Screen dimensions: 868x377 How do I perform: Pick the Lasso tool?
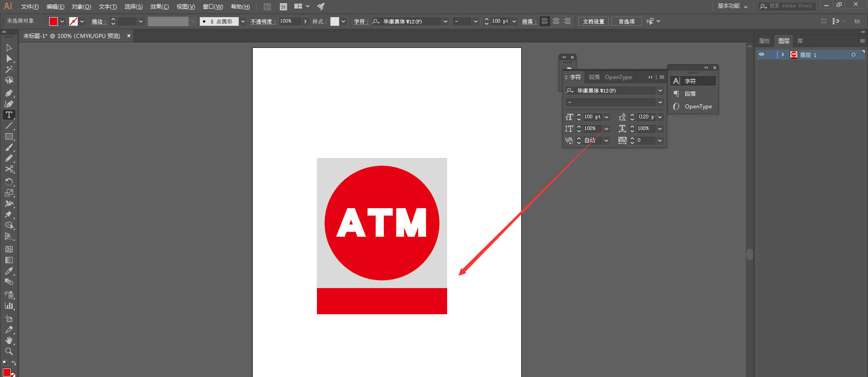[x=9, y=80]
